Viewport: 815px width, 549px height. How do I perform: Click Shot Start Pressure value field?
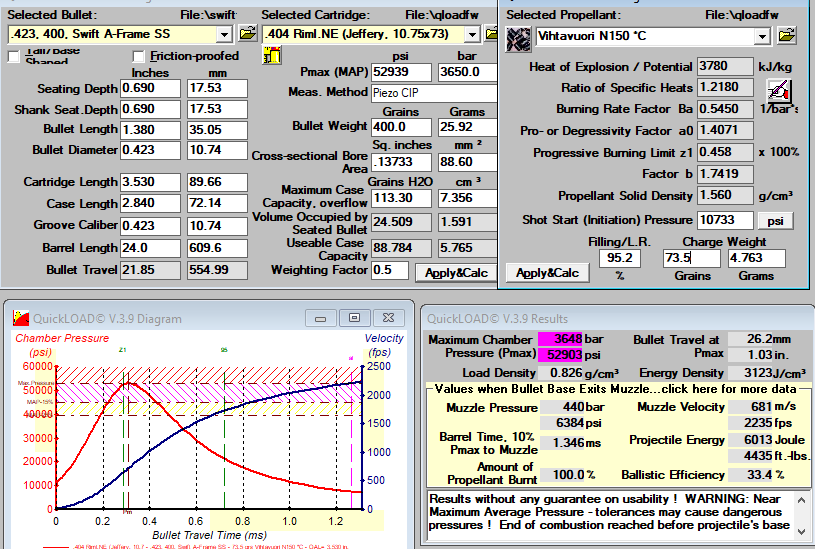click(x=725, y=220)
